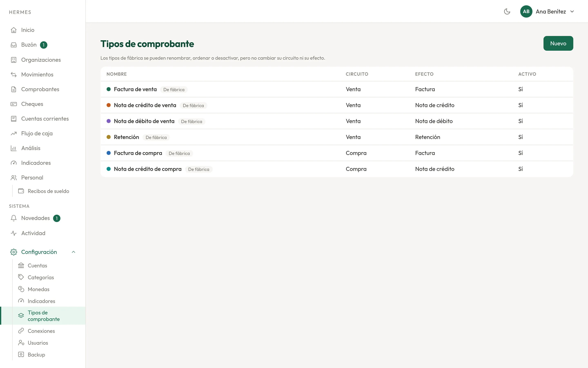
Task: Click the Nota de débito effect cell
Action: click(x=434, y=121)
